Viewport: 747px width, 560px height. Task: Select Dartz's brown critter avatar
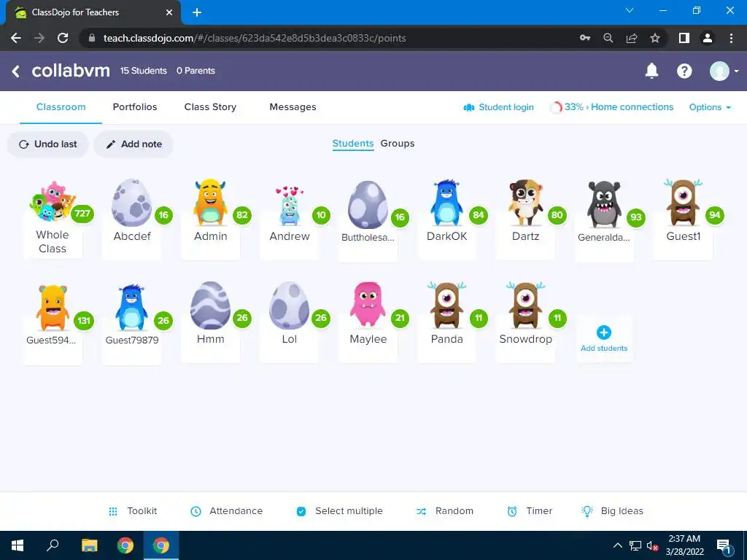525,203
